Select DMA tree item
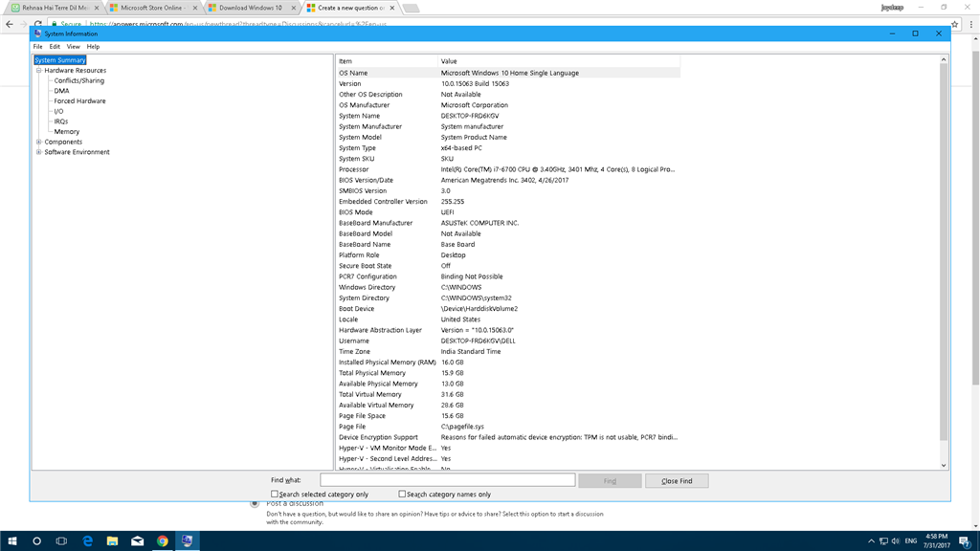The width and height of the screenshot is (980, 551). [61, 91]
